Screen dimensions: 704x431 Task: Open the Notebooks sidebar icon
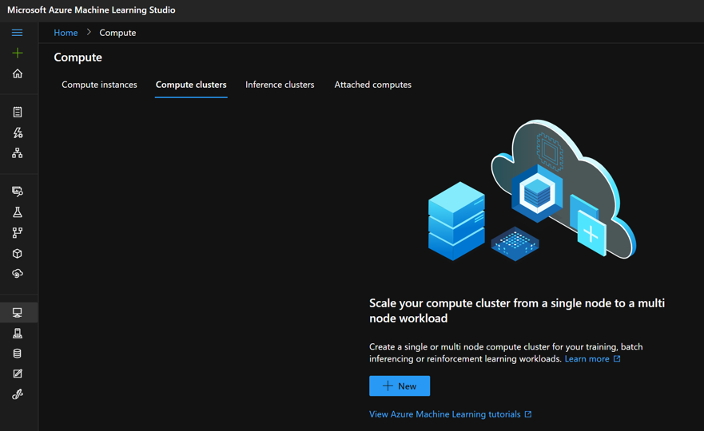(17, 112)
